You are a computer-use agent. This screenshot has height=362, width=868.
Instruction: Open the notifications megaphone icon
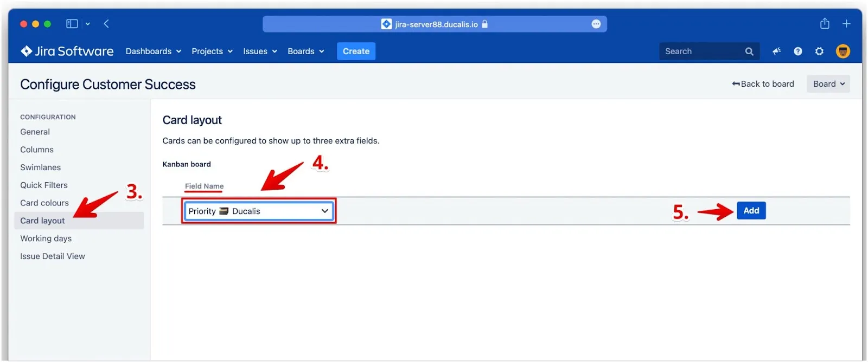(776, 51)
